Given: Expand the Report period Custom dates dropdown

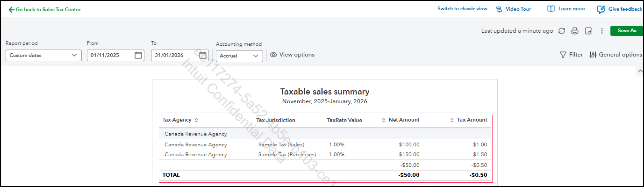Looking at the screenshot, I should click(x=44, y=55).
